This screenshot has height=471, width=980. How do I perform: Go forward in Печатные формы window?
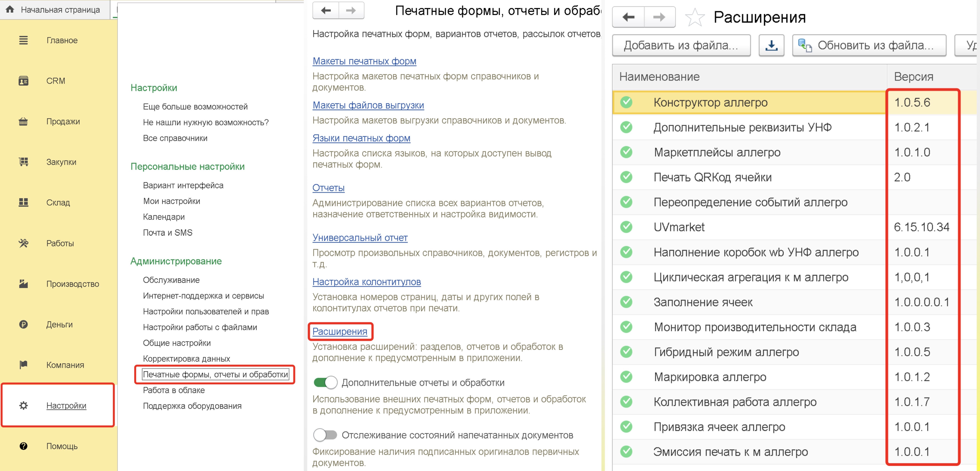tap(351, 11)
